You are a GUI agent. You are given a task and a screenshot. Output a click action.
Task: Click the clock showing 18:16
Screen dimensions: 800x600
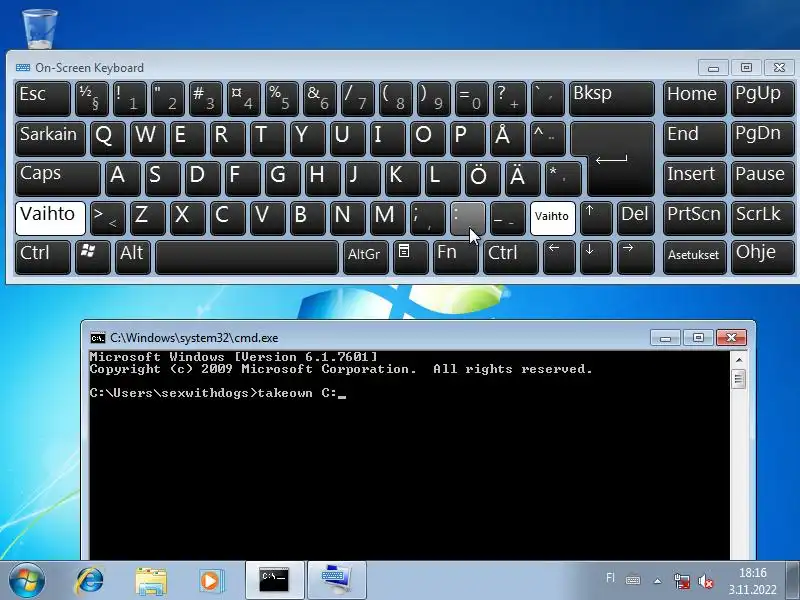[753, 573]
